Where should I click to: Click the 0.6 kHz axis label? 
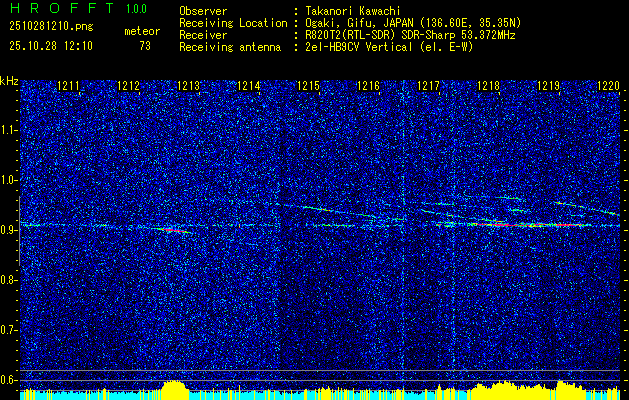click(8, 380)
